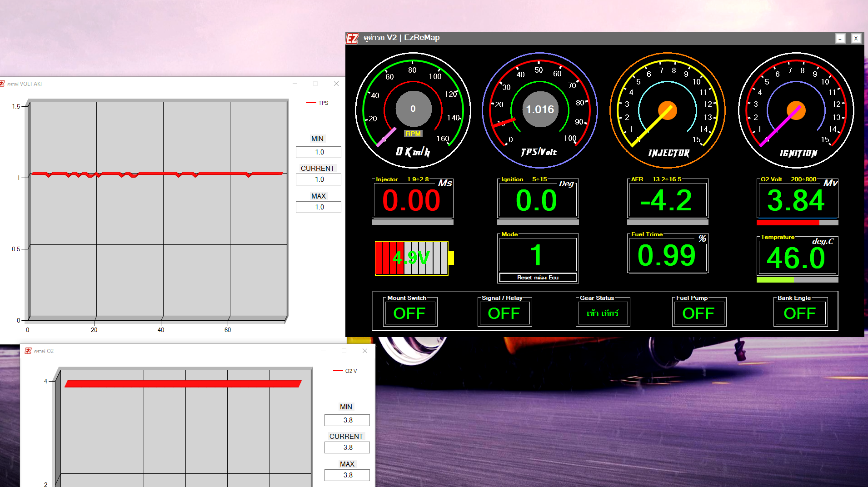Click the RPM speedometer gauge
The image size is (868, 487).
(413, 109)
